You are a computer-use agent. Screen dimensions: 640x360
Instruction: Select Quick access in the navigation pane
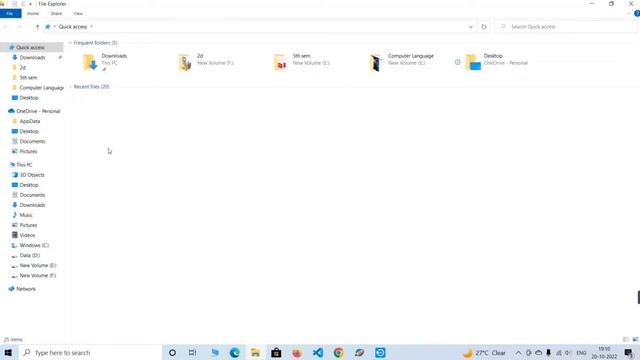coord(31,47)
